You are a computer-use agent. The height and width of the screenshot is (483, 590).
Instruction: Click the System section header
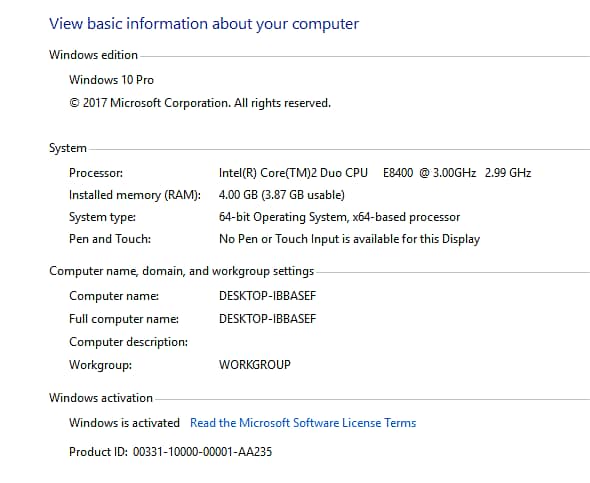[68, 148]
